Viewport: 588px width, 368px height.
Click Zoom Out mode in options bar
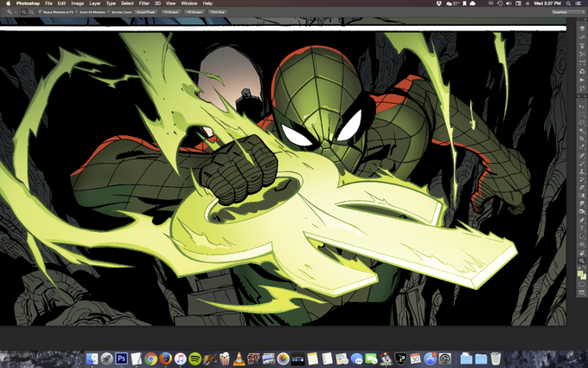31,12
